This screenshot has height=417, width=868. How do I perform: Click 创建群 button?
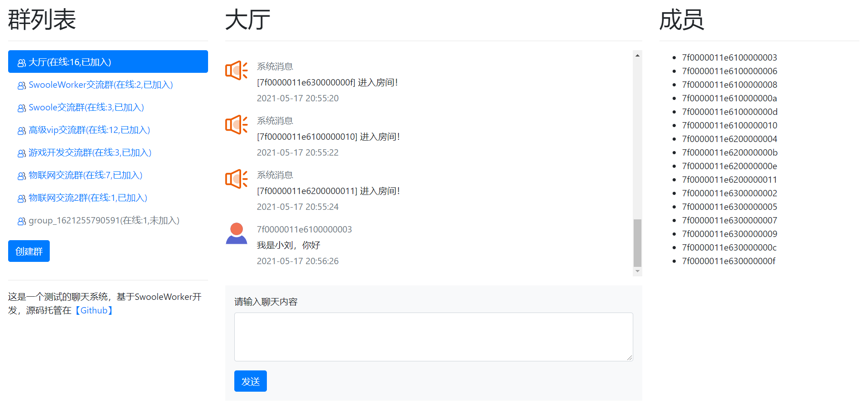coord(29,251)
